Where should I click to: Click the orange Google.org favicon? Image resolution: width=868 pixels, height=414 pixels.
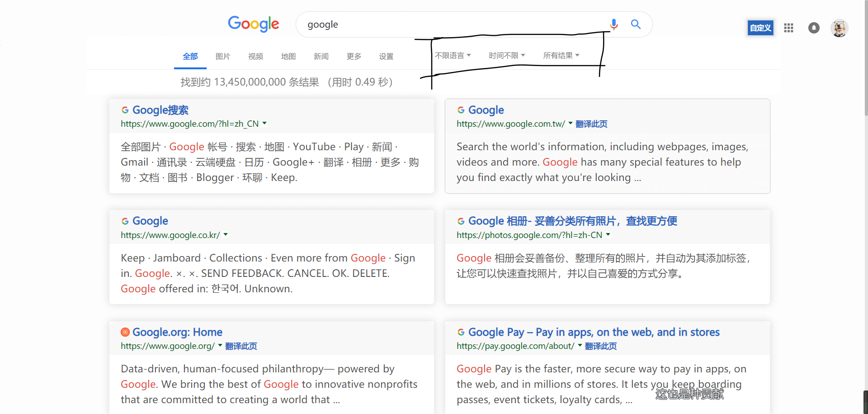tap(125, 332)
